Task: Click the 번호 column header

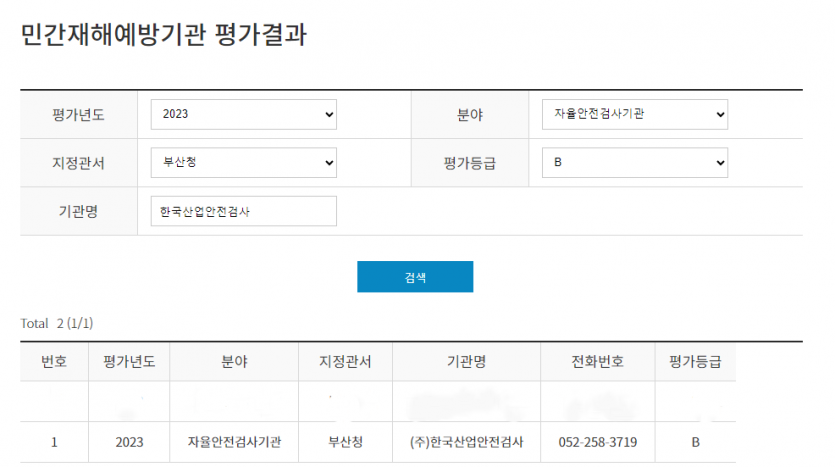Action: click(54, 362)
